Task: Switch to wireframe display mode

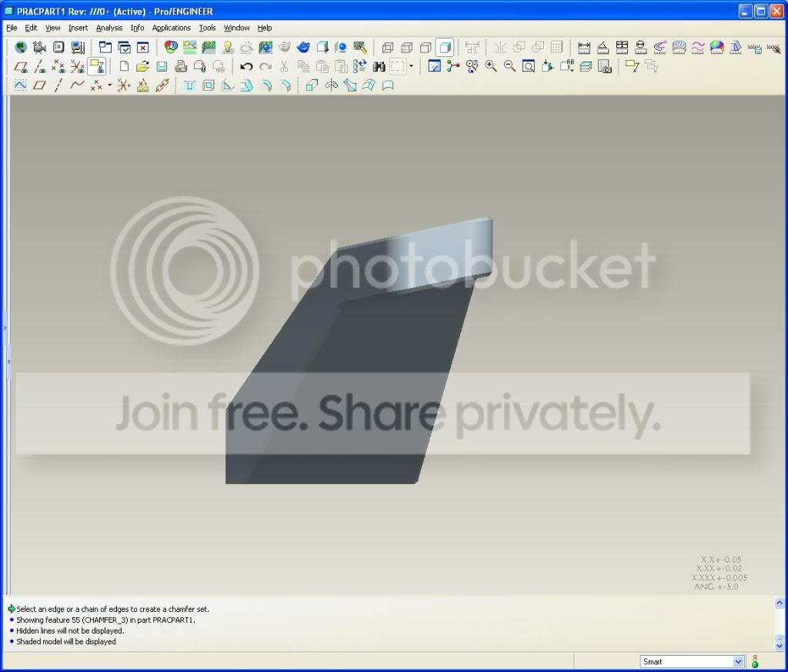Action: (x=388, y=48)
